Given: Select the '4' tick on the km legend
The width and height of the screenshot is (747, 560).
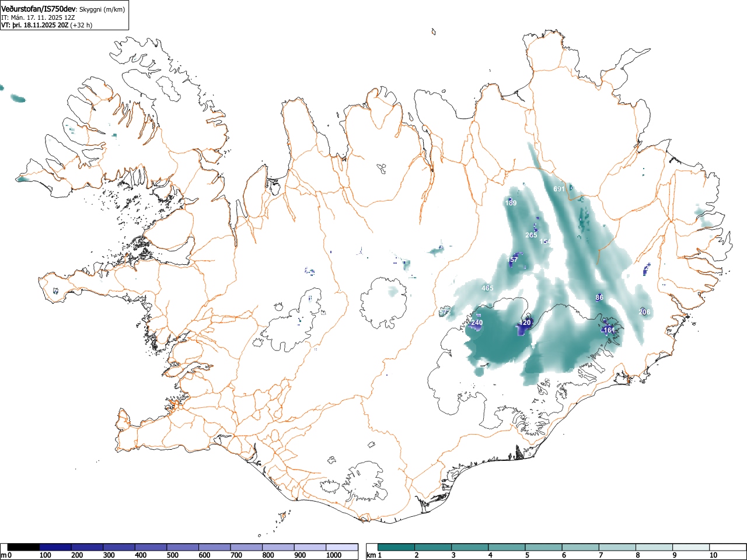Looking at the screenshot, I should (490, 555).
